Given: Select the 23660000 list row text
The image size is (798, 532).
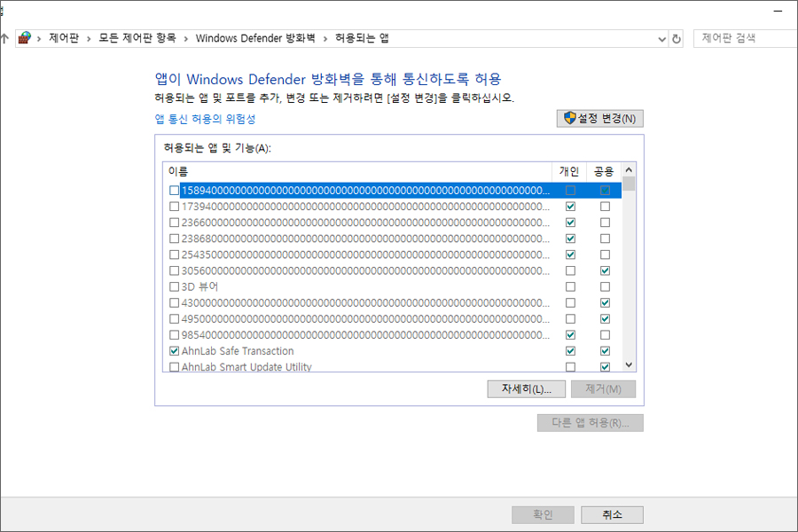Looking at the screenshot, I should [365, 223].
